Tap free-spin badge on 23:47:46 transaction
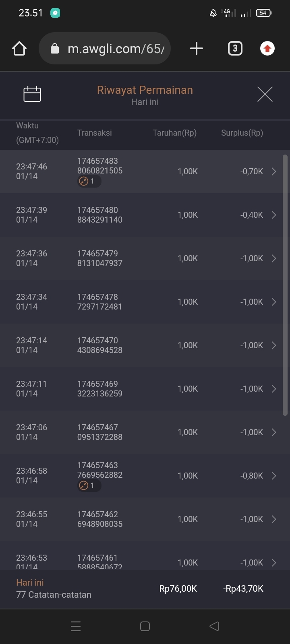 tap(89, 181)
